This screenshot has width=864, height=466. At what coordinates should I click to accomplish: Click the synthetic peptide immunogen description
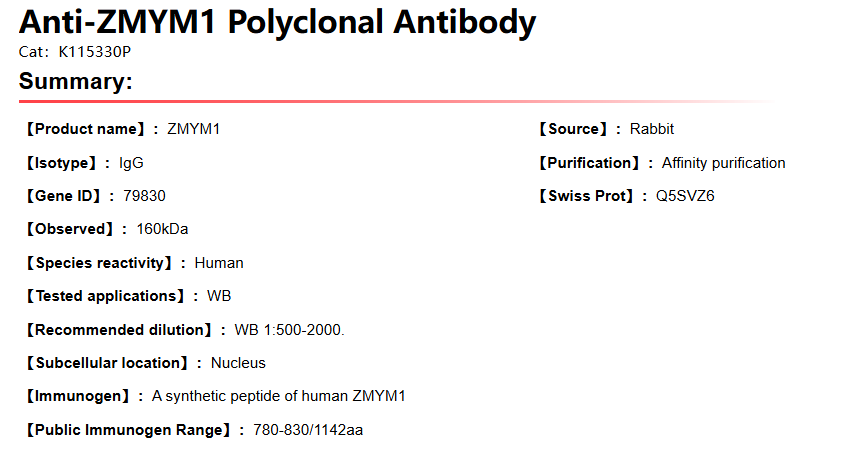tap(278, 396)
